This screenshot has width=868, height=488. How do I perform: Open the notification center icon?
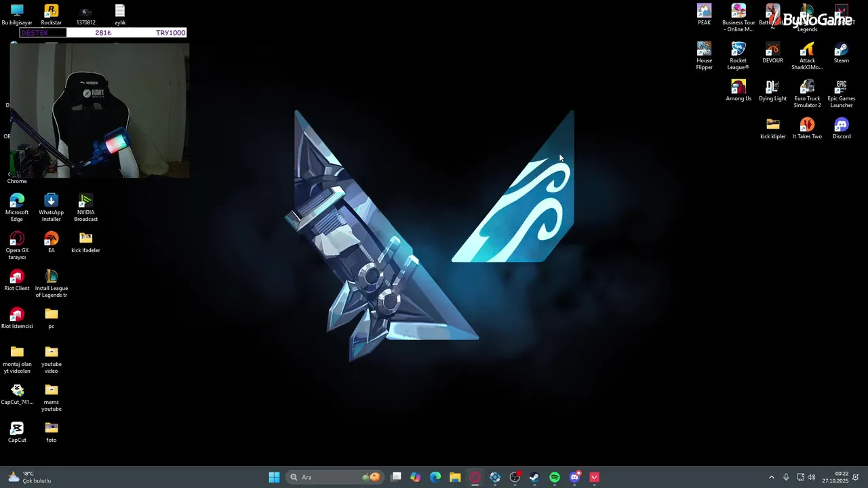[x=856, y=477]
